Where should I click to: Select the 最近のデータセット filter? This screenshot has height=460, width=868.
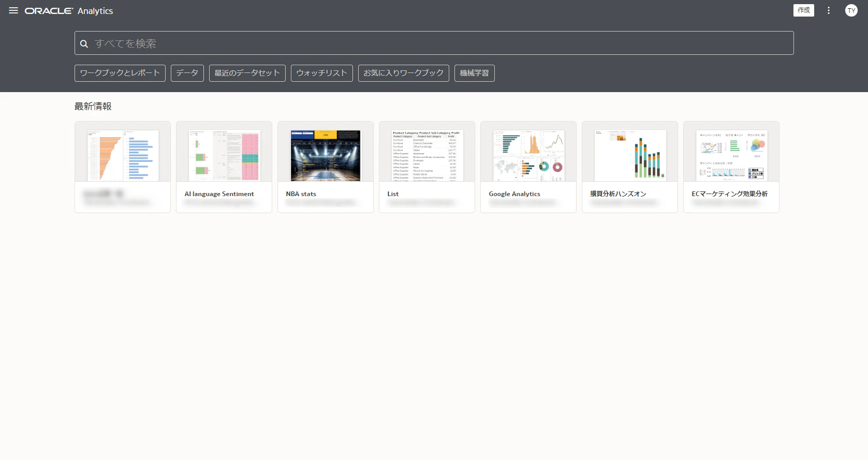(x=247, y=73)
